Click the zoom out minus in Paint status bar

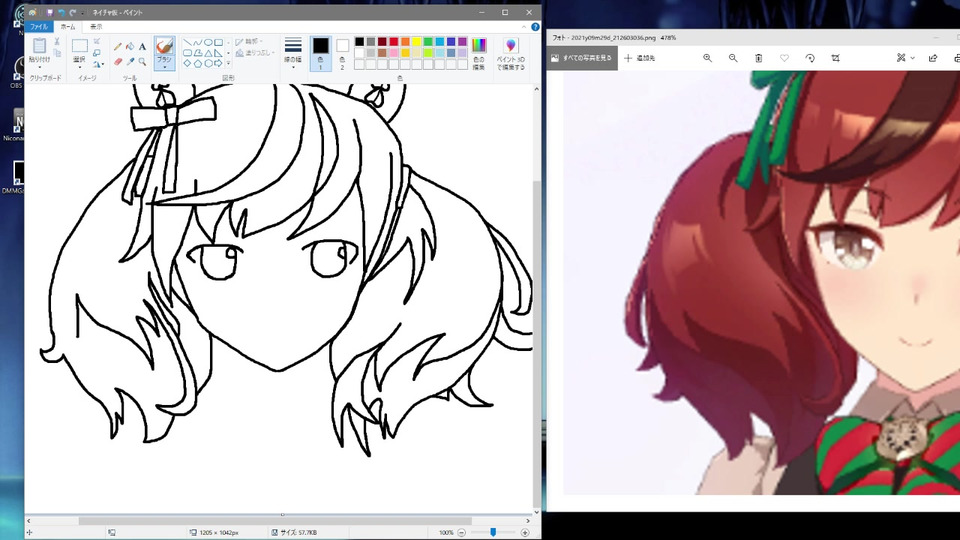(x=462, y=533)
